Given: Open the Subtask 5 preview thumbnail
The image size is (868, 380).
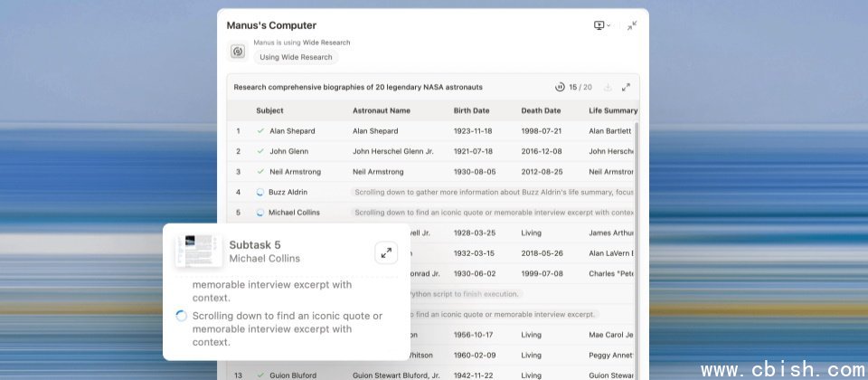Looking at the screenshot, I should (199, 251).
